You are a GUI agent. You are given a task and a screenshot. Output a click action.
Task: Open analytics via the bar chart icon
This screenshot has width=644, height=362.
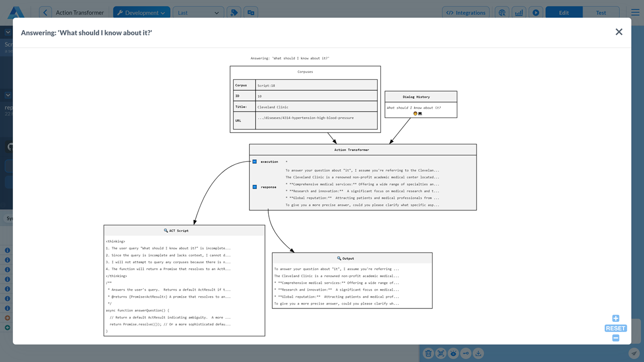[518, 12]
